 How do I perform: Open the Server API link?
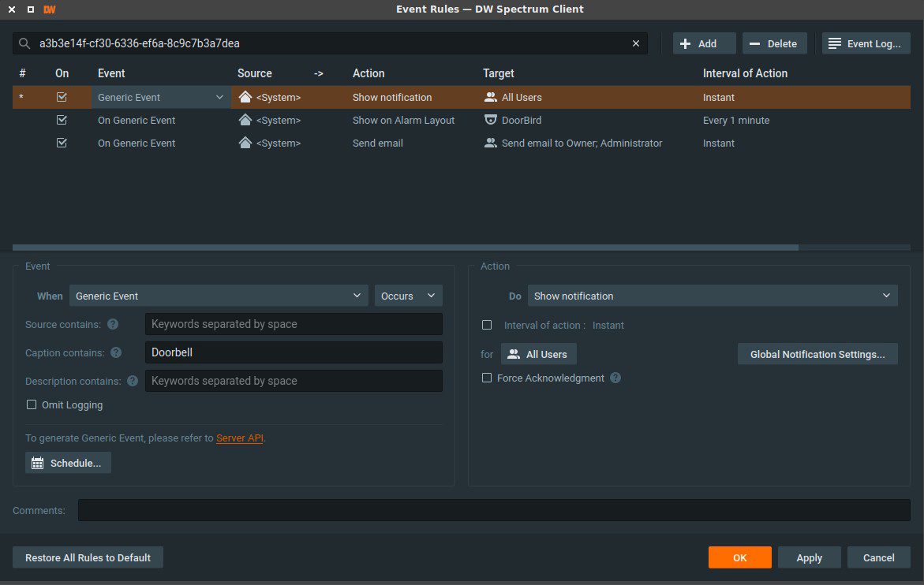240,438
